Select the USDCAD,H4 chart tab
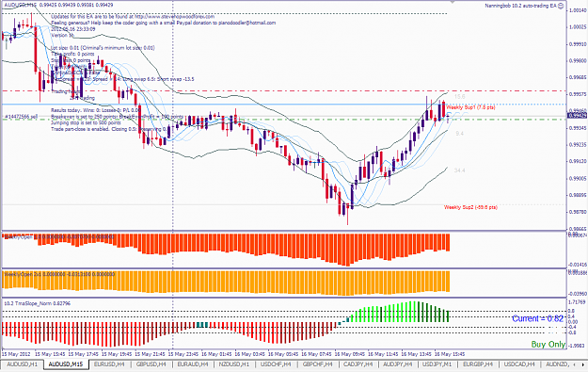588x372 pixels. [x=519, y=364]
